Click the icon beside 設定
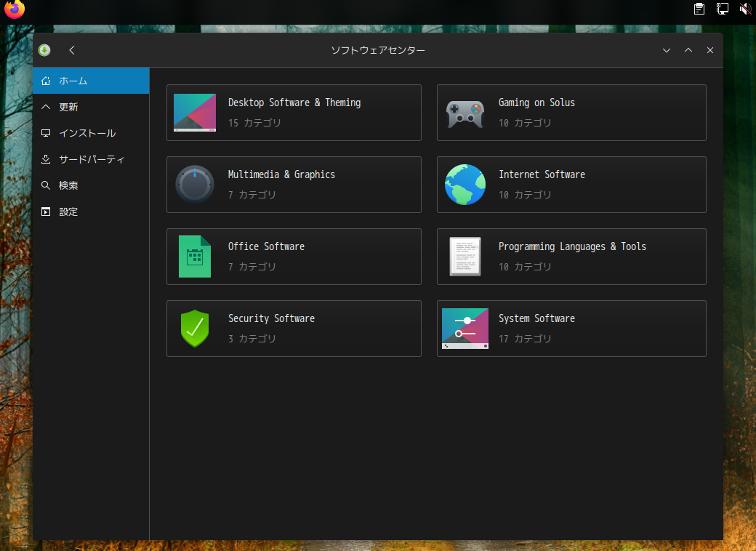Screen dimensions: 756x551 click(x=46, y=212)
